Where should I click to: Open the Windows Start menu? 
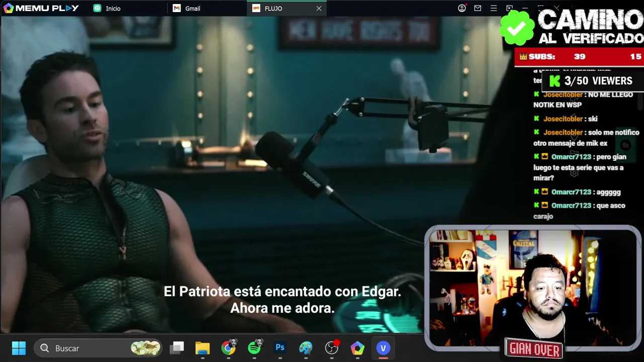[19, 348]
